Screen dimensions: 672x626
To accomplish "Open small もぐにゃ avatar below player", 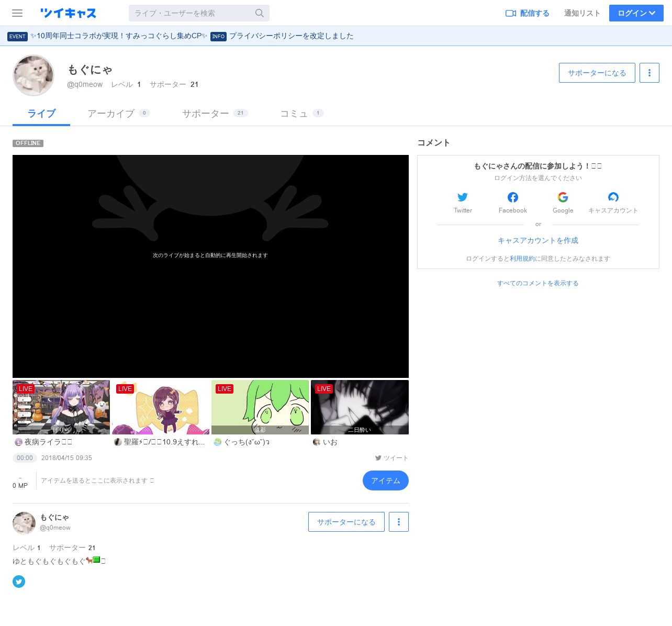I will click(x=24, y=523).
